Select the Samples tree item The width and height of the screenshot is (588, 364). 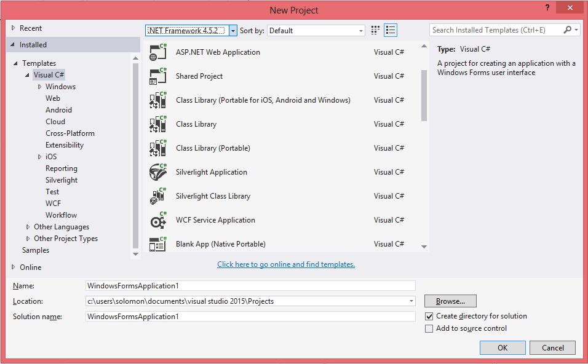tap(36, 250)
